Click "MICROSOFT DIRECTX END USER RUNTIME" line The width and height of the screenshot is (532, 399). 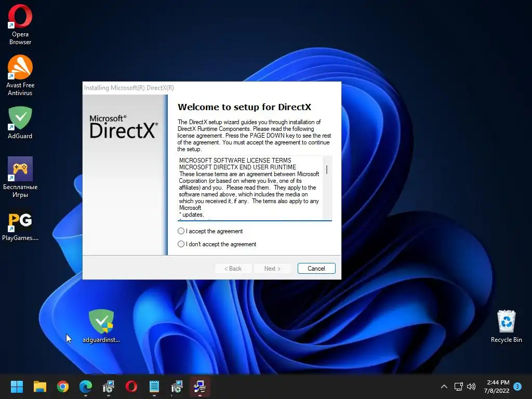(237, 167)
